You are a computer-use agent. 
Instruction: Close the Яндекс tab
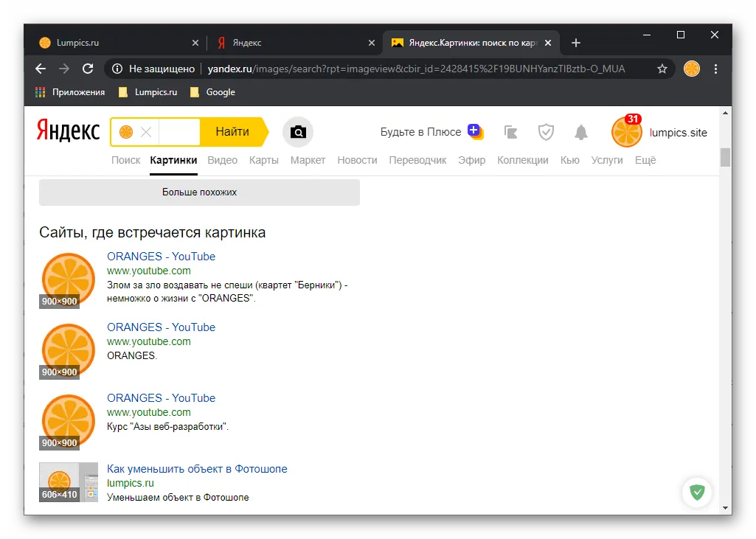(372, 43)
